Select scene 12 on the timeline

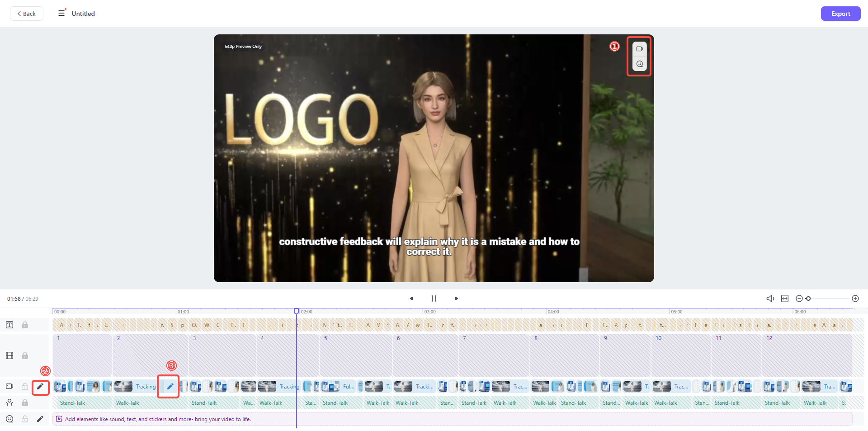807,355
